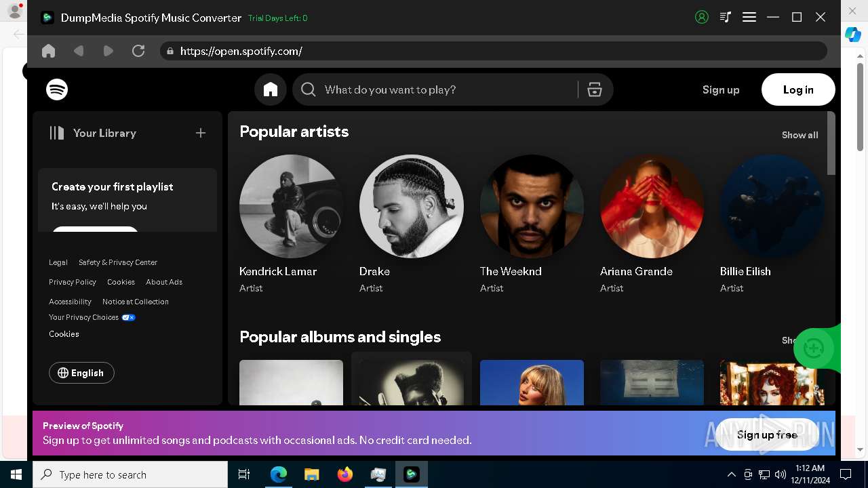Viewport: 868px width, 488px height.
Task: Go to home in the converter toolbar
Action: pos(48,51)
